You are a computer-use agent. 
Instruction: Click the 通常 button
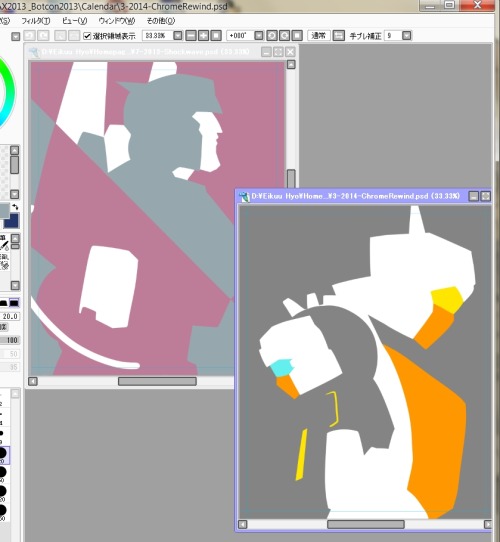318,36
